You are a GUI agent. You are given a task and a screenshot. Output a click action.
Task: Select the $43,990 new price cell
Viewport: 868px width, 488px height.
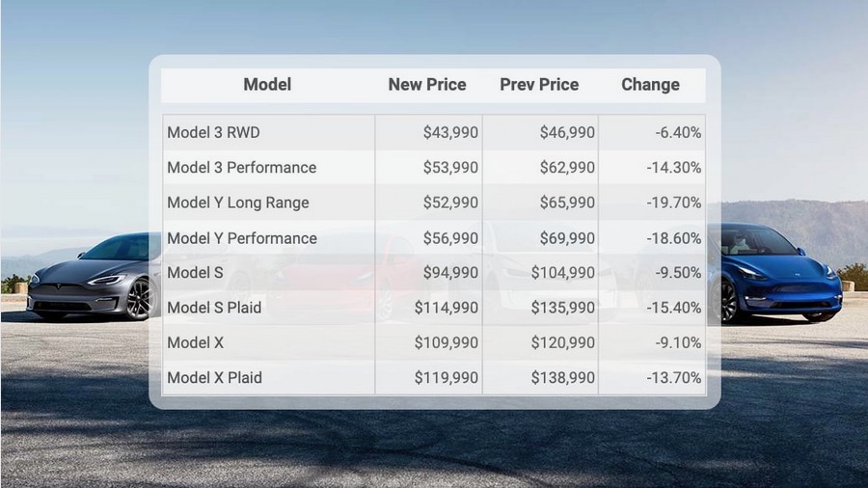(x=450, y=132)
